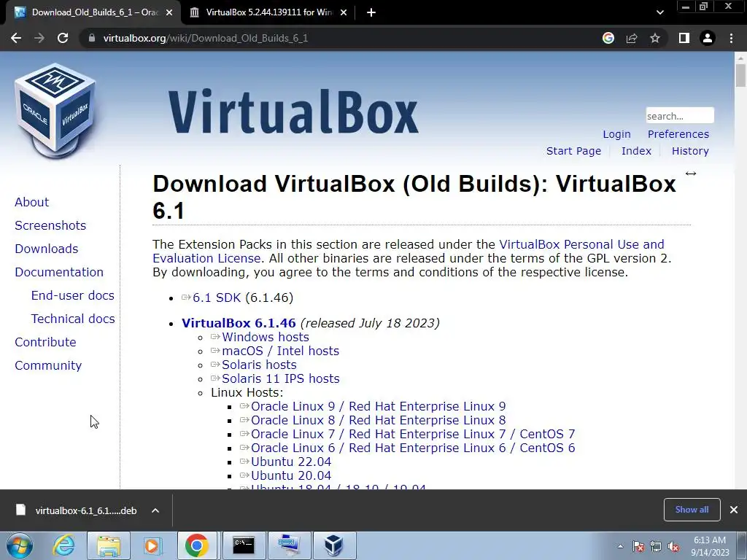Toggle the browser side panel icon
The image size is (747, 560).
click(684, 38)
